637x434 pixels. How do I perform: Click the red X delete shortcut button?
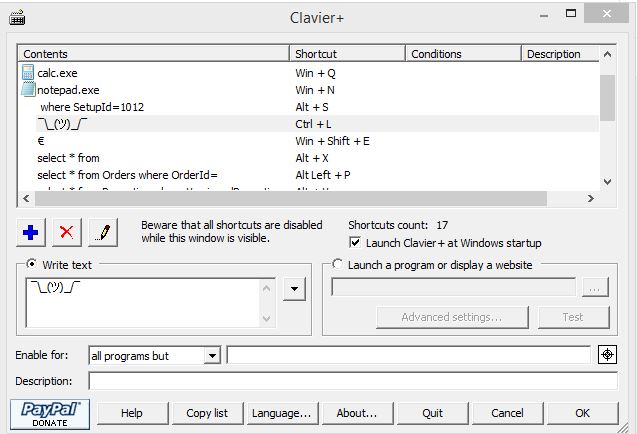point(67,232)
